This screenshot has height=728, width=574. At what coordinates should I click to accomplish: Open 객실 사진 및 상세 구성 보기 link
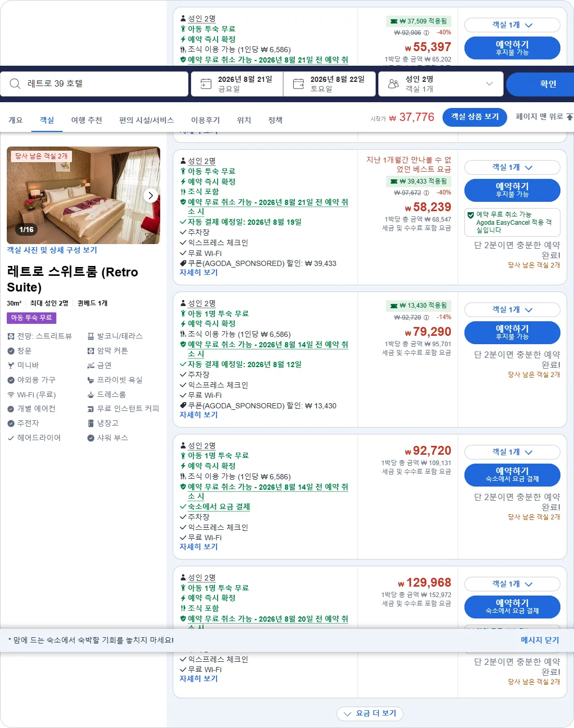click(x=52, y=250)
